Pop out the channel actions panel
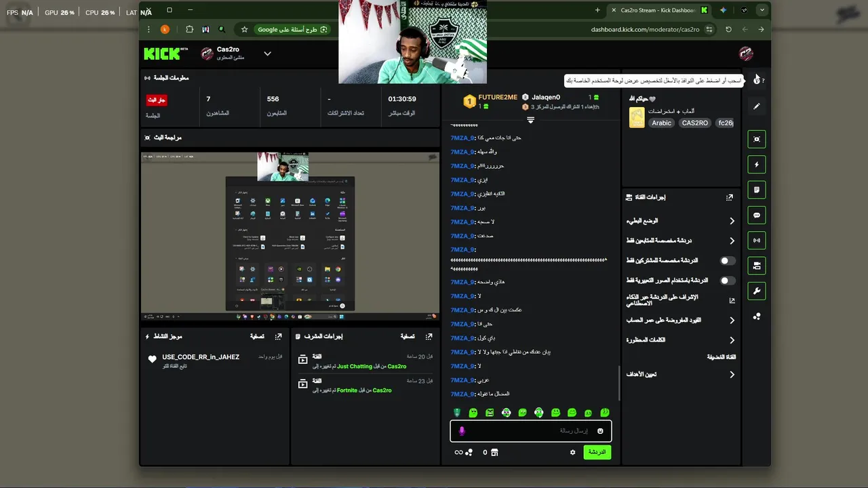This screenshot has height=488, width=868. point(730,197)
